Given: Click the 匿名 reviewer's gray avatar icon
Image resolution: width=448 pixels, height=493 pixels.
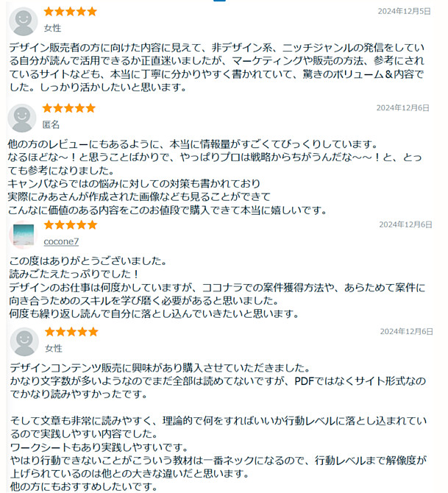Looking at the screenshot, I should point(22,118).
